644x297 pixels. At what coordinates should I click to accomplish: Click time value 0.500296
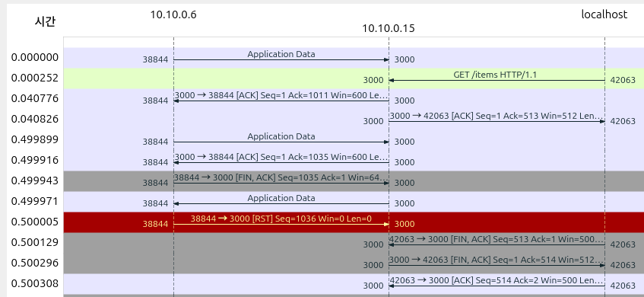point(35,263)
